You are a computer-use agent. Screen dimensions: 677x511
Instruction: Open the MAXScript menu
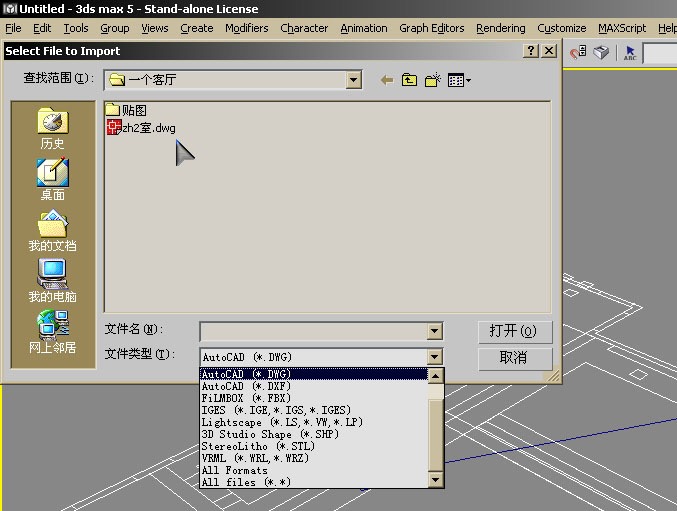click(x=622, y=28)
